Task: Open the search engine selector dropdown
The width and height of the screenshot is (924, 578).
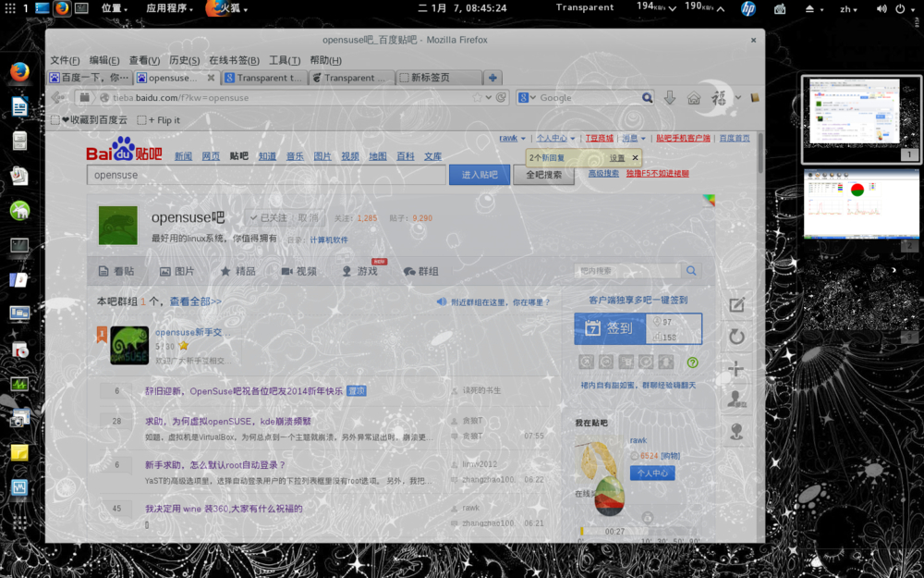Action: click(527, 98)
